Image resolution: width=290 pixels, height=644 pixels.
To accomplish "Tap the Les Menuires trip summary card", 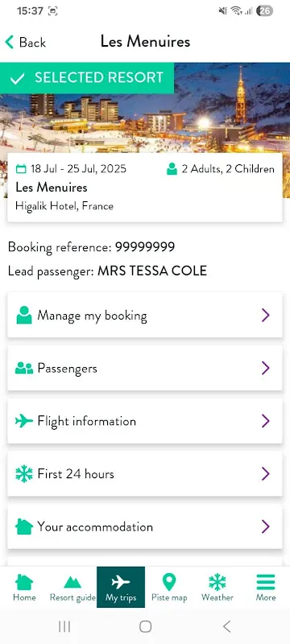I will click(145, 188).
